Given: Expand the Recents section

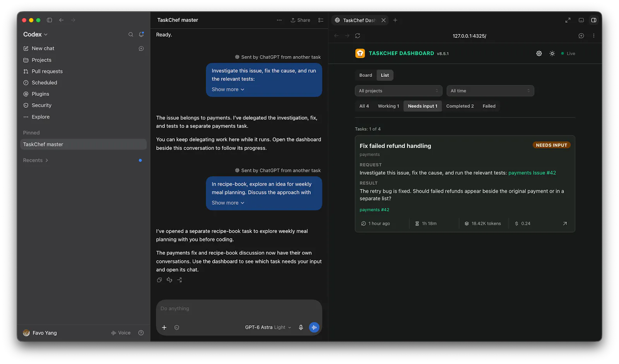Looking at the screenshot, I should click(x=36, y=160).
